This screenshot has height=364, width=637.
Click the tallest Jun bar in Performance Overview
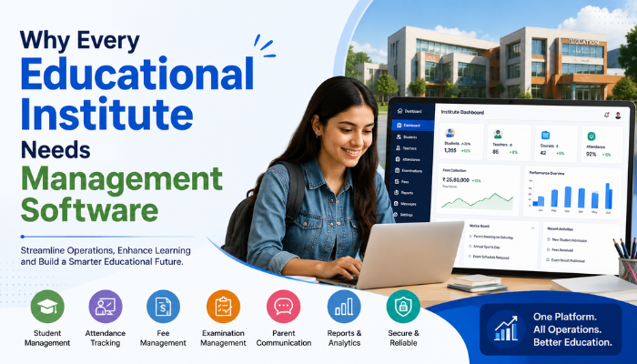coord(609,196)
